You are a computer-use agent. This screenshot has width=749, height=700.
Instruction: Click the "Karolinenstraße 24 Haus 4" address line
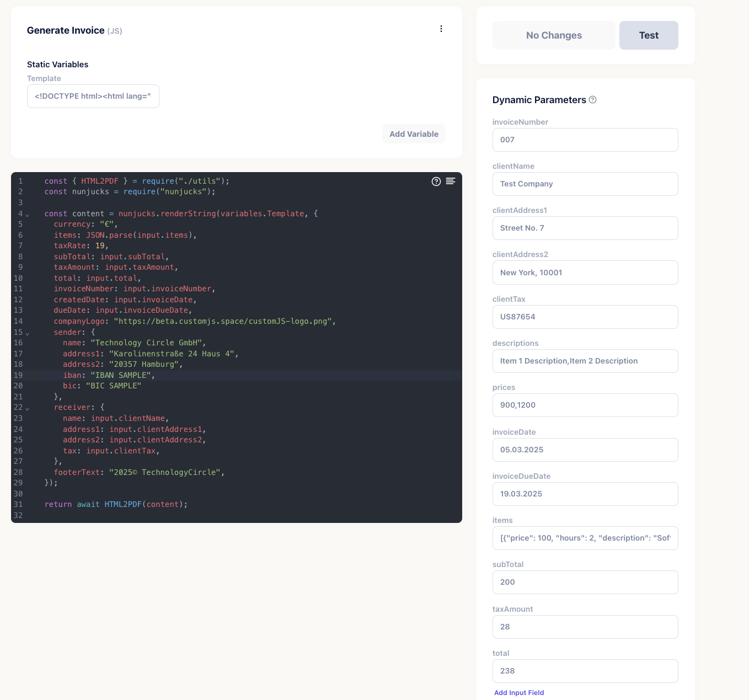point(151,354)
